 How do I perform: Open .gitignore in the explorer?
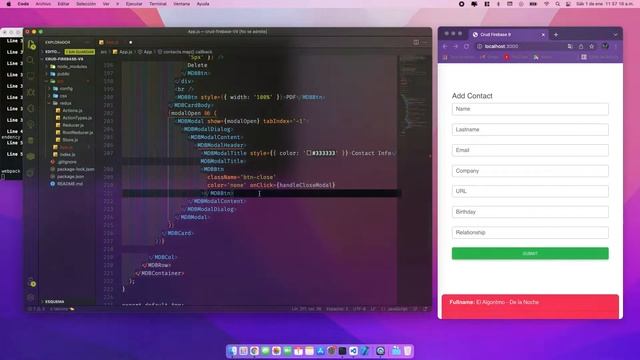tap(67, 162)
